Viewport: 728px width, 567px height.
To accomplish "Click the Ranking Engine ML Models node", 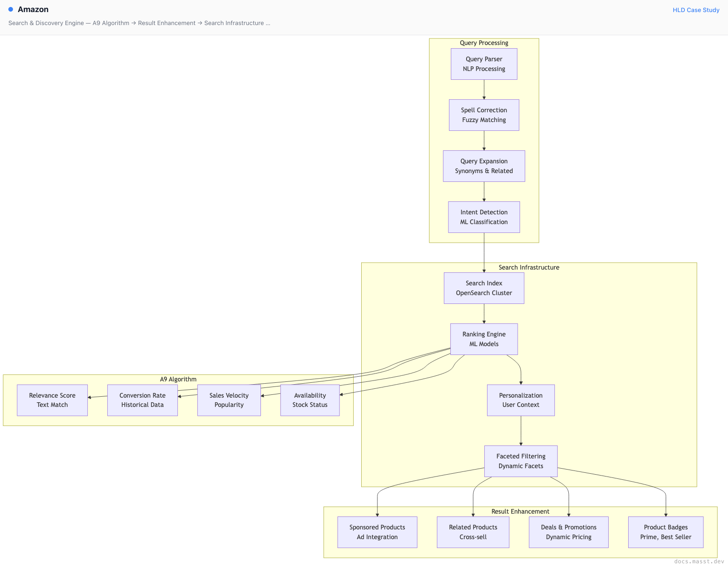I will pos(484,339).
